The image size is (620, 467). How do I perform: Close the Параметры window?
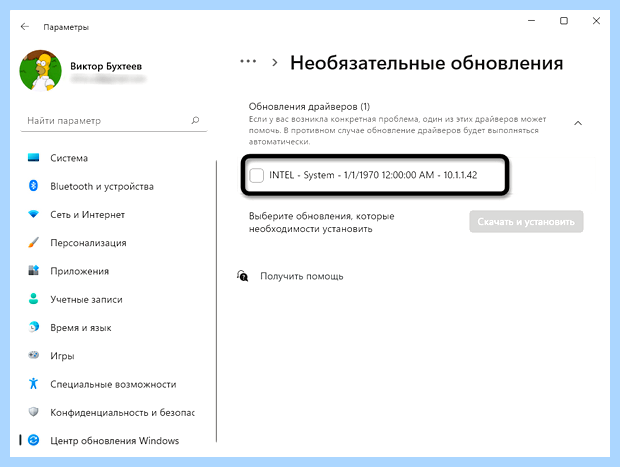click(596, 21)
